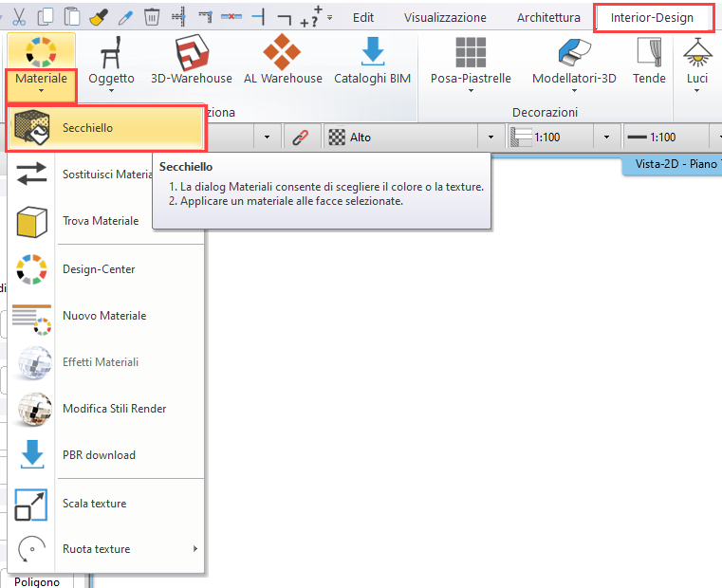Click the red chain link icon
The width and height of the screenshot is (722, 588).
click(x=300, y=138)
